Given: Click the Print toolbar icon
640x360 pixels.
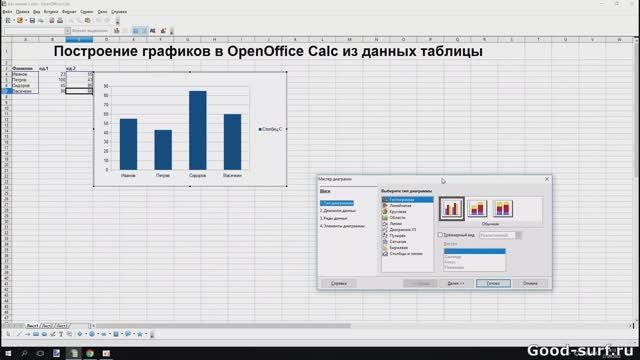Looking at the screenshot, I should tap(60, 20).
